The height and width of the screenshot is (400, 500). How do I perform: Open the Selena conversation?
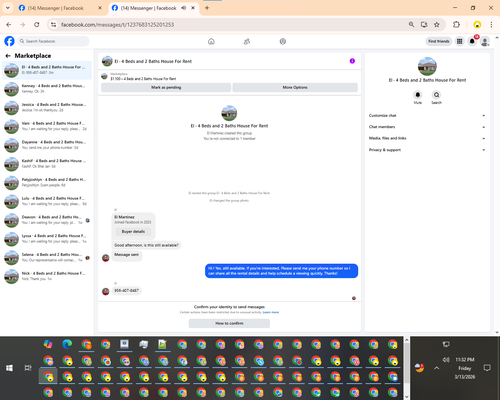(x=47, y=257)
